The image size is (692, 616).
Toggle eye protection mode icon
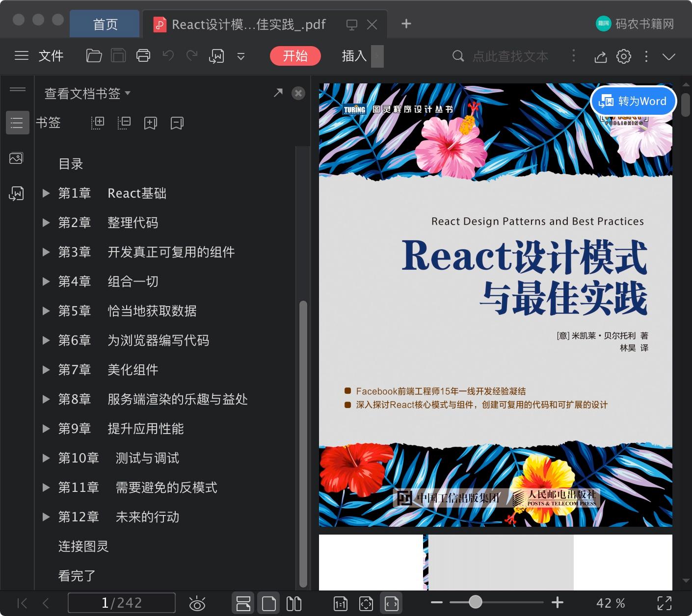coord(197,603)
